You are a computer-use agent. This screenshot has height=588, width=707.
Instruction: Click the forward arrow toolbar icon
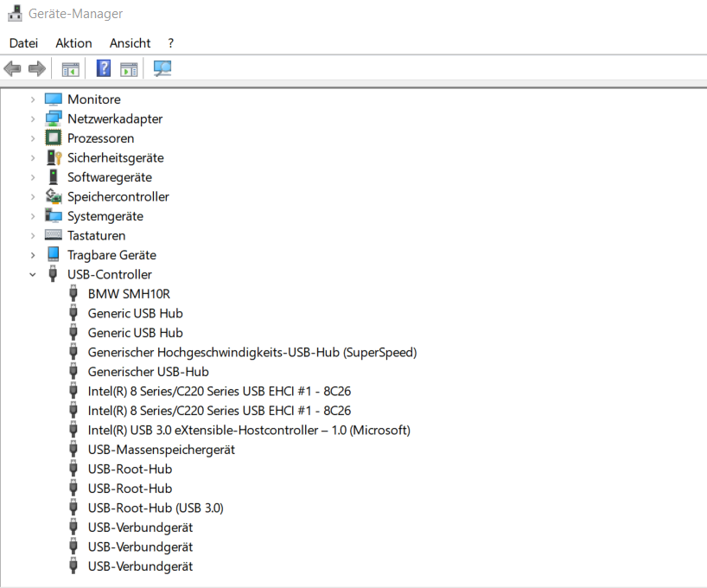pos(36,68)
